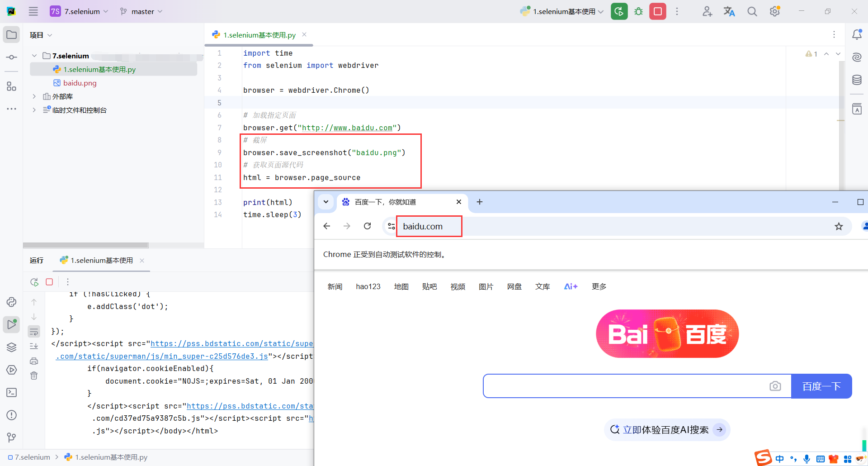
Task: Open the hao123 link on Baidu
Action: [368, 286]
